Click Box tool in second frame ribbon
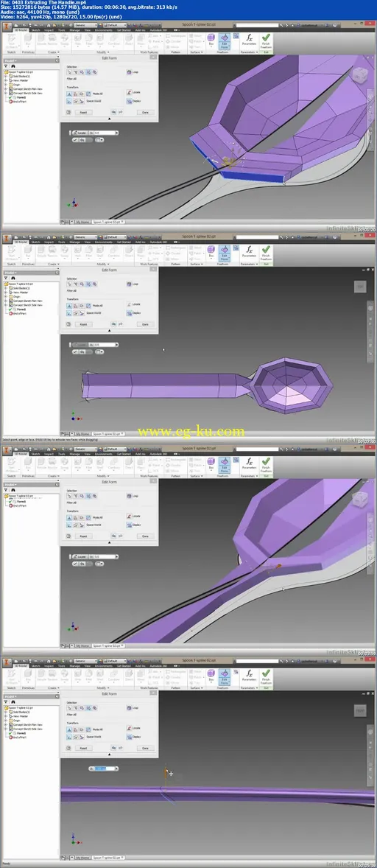This screenshot has height=868, width=377. coord(211,251)
